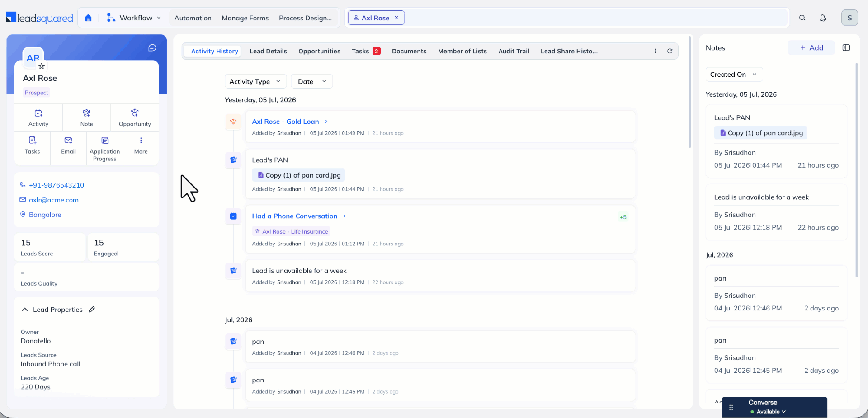This screenshot has width=868, height=418.
Task: Click Lead's PAN note activity icon
Action: click(233, 160)
